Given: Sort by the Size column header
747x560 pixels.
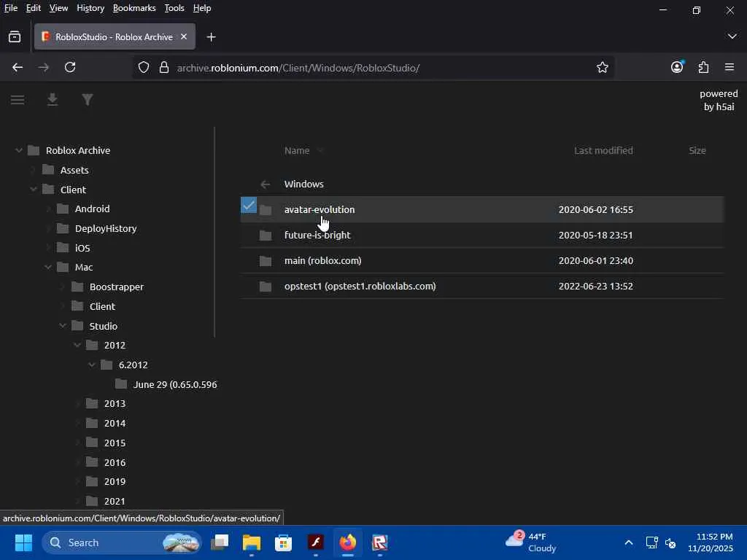Looking at the screenshot, I should (x=697, y=150).
